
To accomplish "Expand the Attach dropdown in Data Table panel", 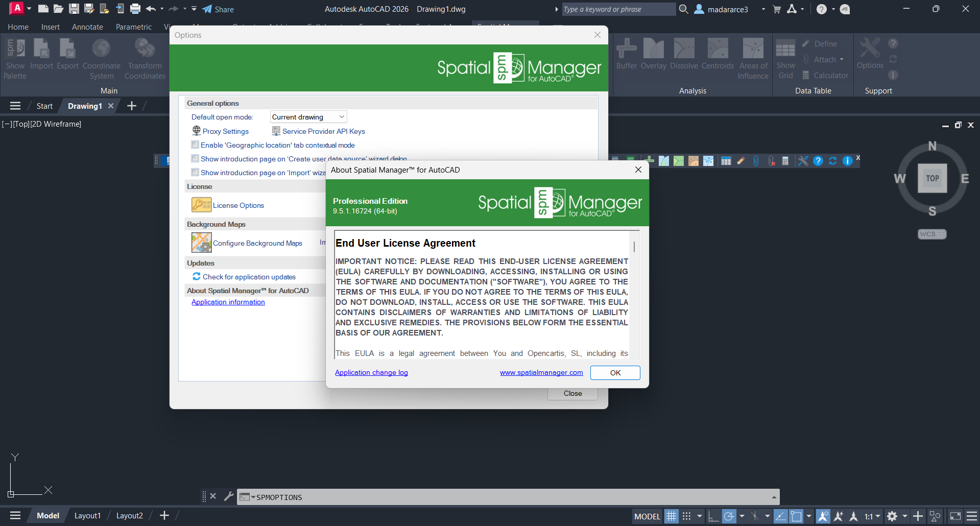I will point(842,60).
